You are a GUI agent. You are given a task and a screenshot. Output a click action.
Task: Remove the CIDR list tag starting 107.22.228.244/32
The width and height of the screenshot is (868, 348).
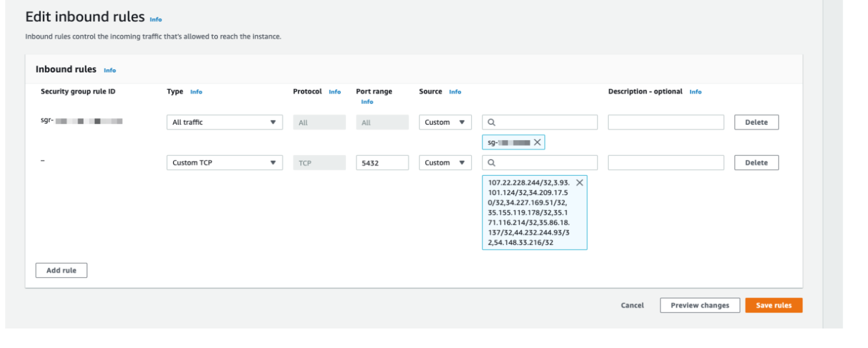(579, 182)
